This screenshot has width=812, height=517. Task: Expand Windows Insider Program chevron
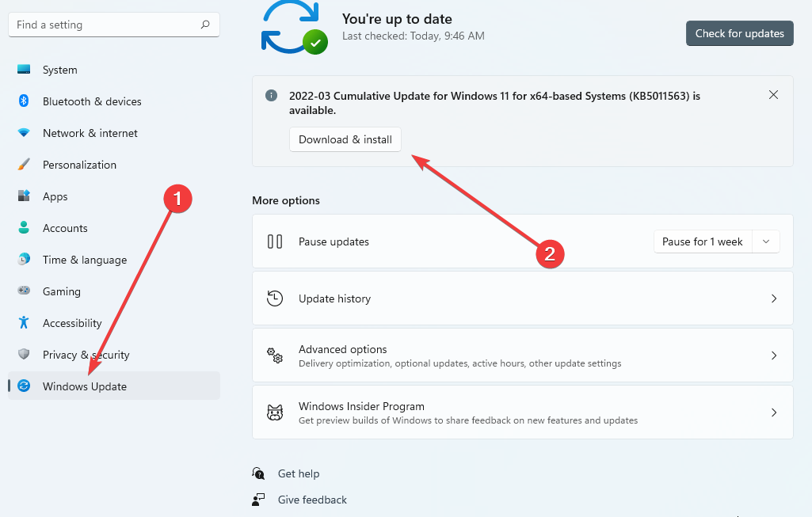point(774,412)
